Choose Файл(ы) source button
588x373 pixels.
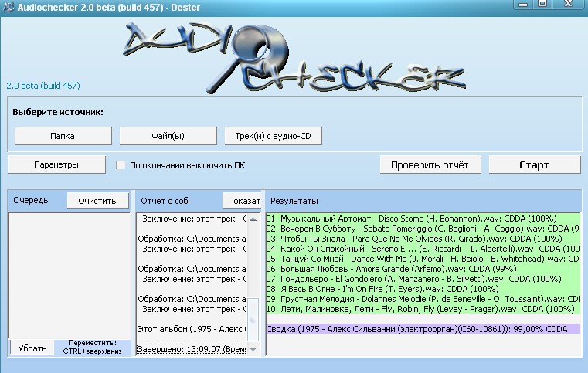tap(168, 136)
